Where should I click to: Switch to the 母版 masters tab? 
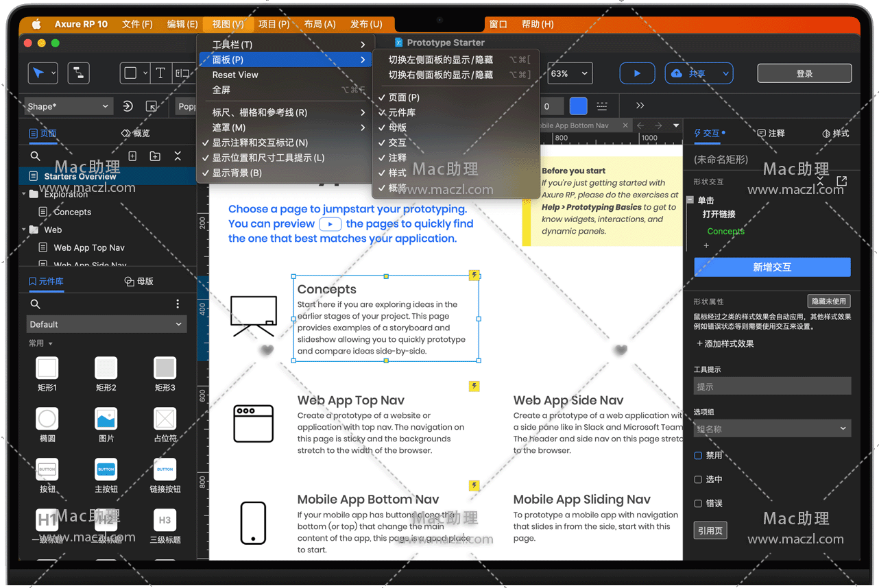[139, 281]
